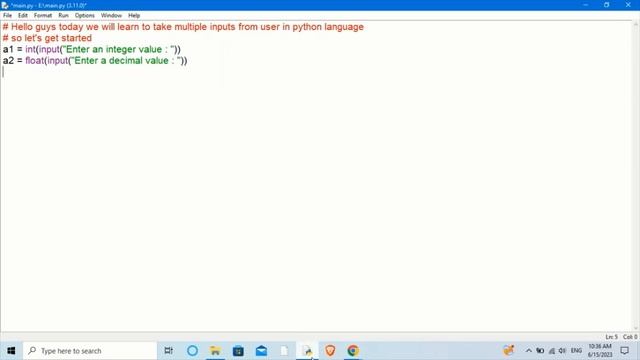Click the IDLE Python icon in title bar
The image size is (640, 360).
5,5
